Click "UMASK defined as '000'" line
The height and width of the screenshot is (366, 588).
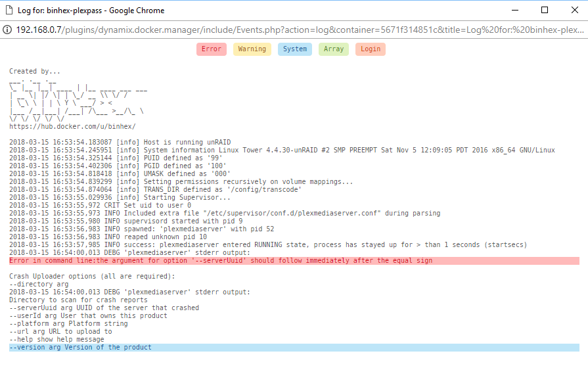click(x=120, y=173)
